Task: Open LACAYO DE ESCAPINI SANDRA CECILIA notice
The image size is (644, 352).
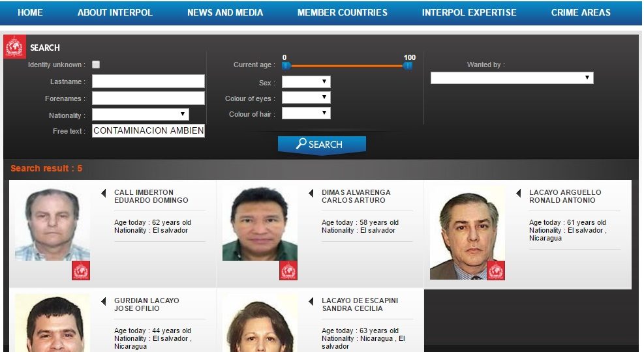Action: 360,304
